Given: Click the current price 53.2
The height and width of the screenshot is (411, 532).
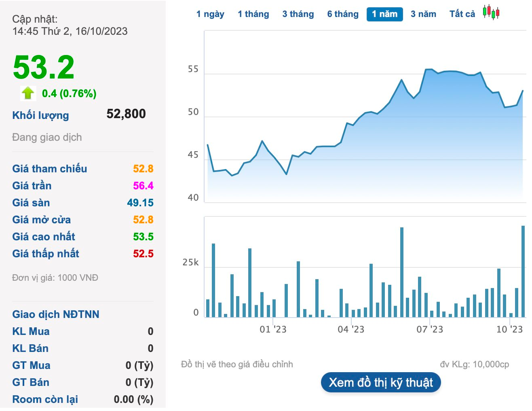Looking at the screenshot, I should point(44,67).
